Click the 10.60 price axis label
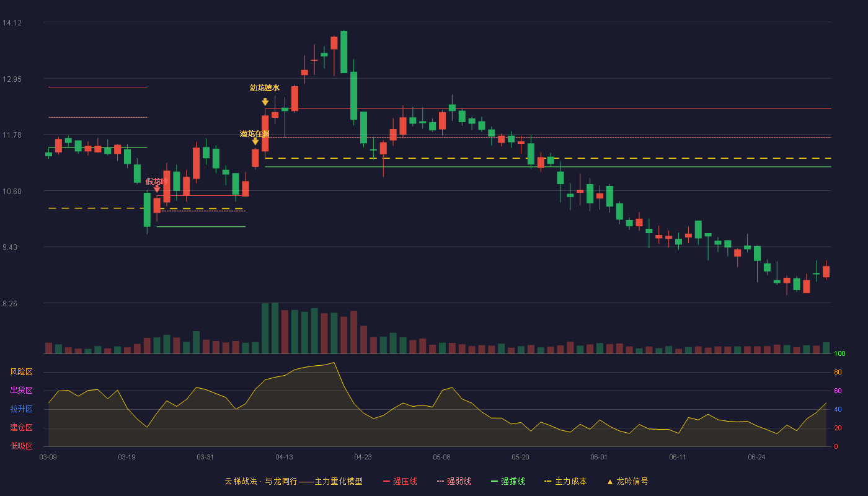This screenshot has width=868, height=496. [12, 192]
